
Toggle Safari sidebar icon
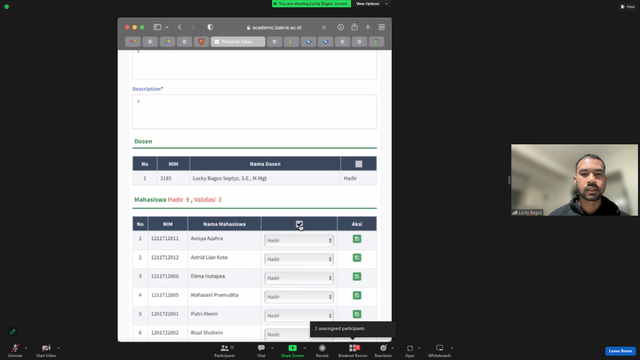pos(157,27)
